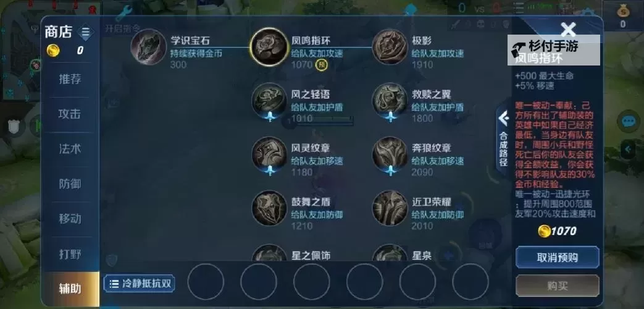Screen dimensions: 644x309
Task: Switch to the 打野 category tab
Action: (69, 254)
